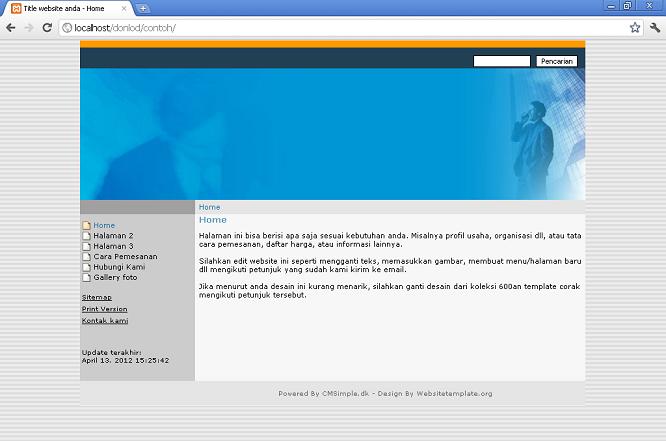This screenshot has height=441, width=666.
Task: Select the 'Title website anda - Home' tab
Action: (x=68, y=8)
